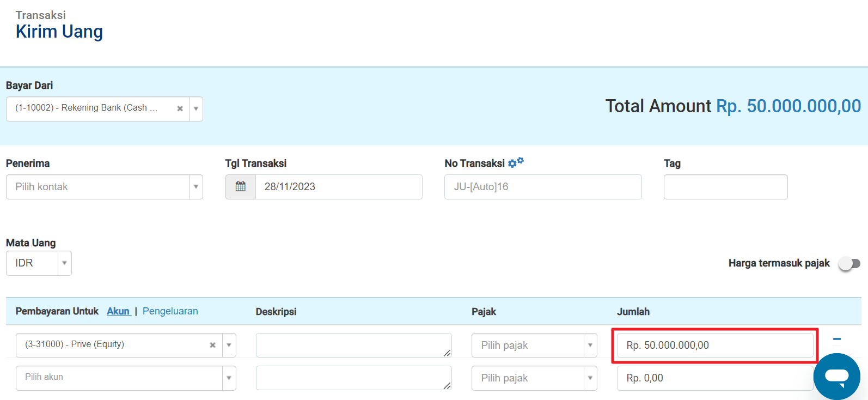
Task: Switch to Pengeluaran link
Action: pos(170,311)
